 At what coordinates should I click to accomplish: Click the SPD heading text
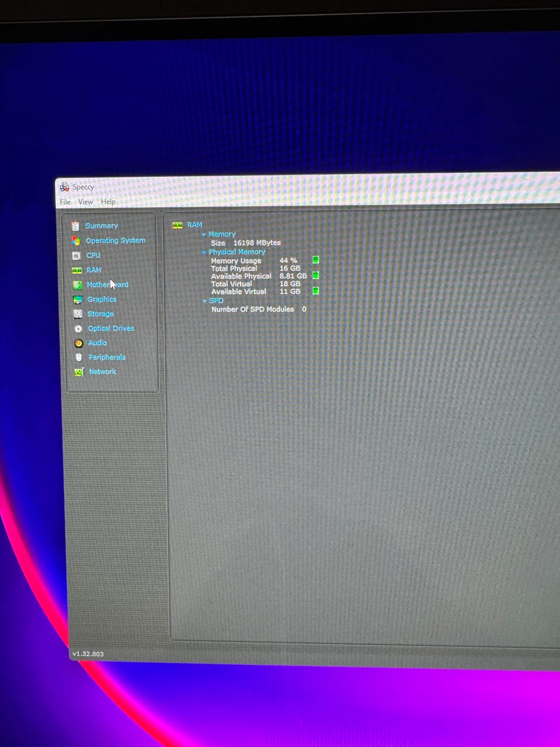pos(216,301)
